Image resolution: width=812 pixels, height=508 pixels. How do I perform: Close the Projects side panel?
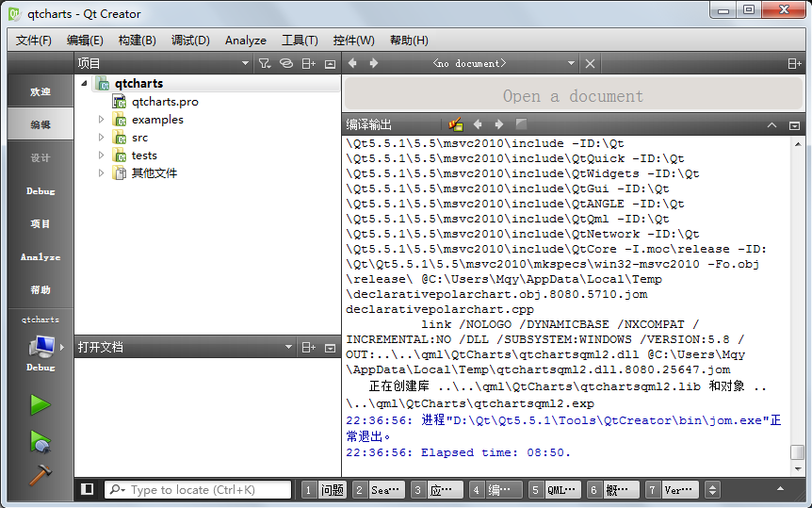pos(330,64)
